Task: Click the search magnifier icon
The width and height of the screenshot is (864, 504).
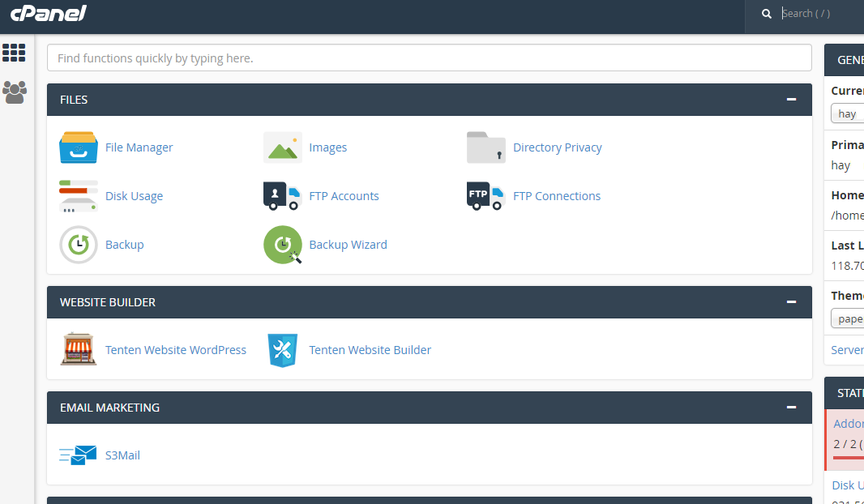Action: [767, 14]
